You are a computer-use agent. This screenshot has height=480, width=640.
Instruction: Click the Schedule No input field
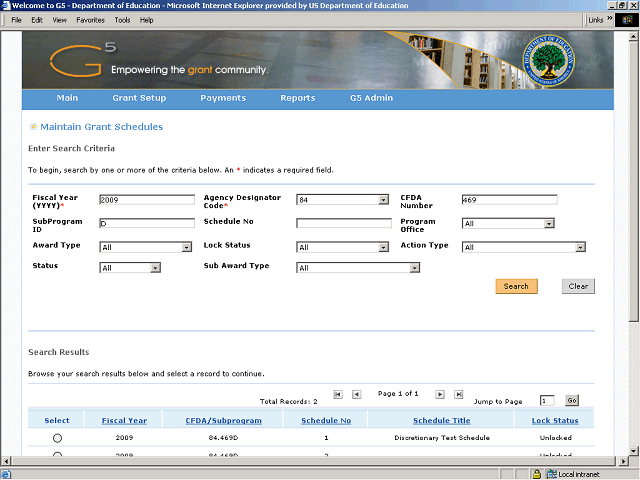coord(344,223)
